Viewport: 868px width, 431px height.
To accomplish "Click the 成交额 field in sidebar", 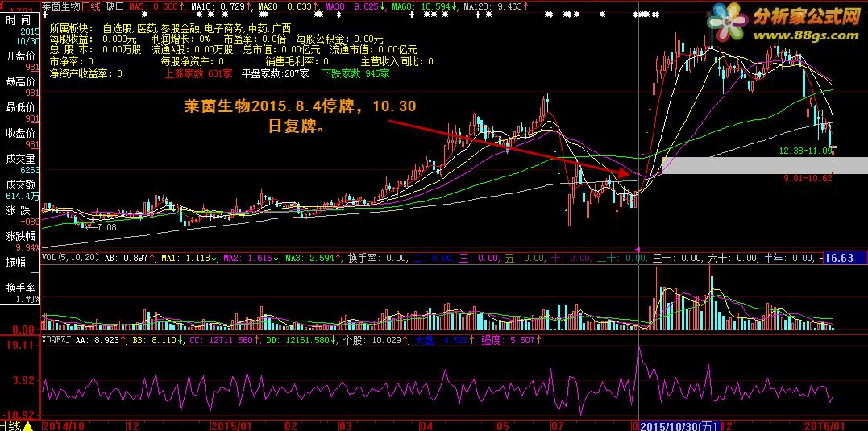I will [x=20, y=184].
